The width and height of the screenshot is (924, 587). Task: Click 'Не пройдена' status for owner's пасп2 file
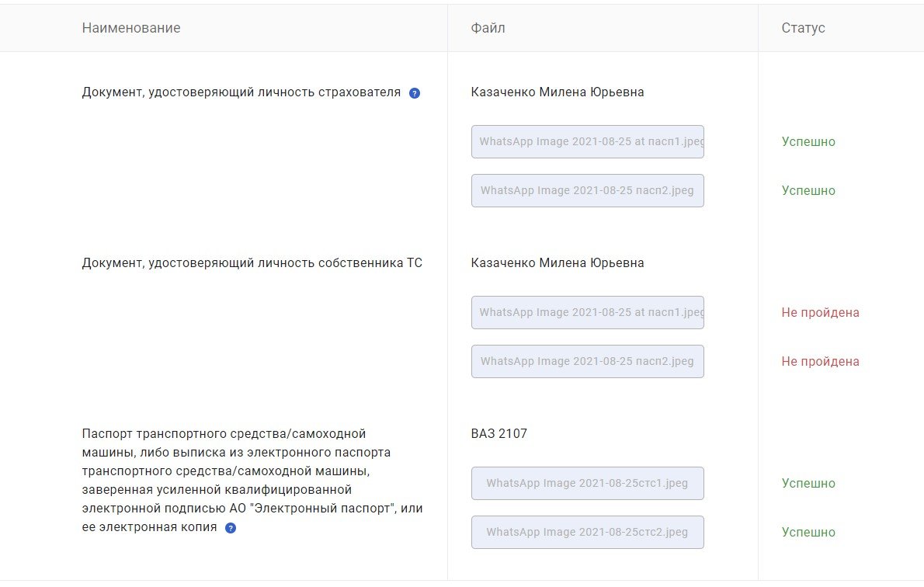[x=820, y=362]
